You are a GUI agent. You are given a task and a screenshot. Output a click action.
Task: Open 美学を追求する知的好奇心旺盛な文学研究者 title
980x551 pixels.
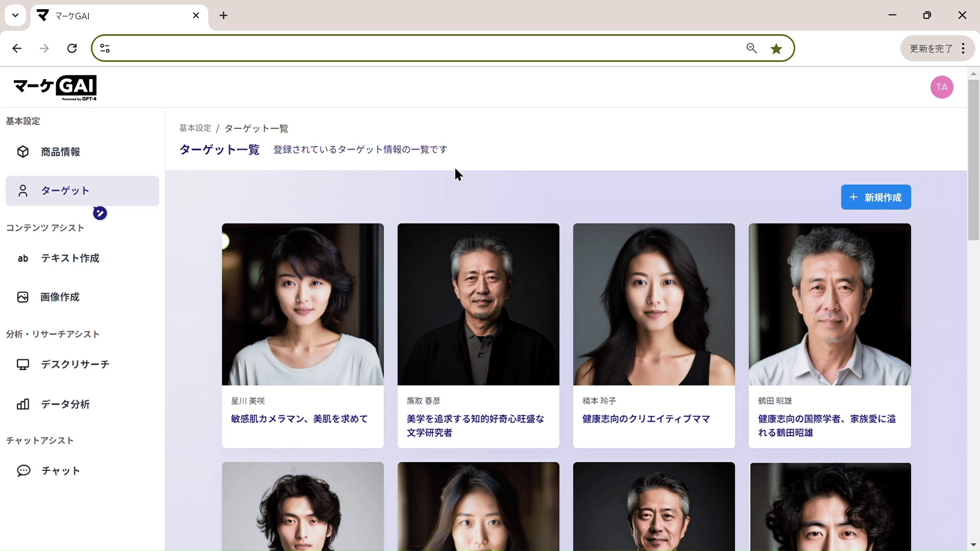pyautogui.click(x=475, y=425)
